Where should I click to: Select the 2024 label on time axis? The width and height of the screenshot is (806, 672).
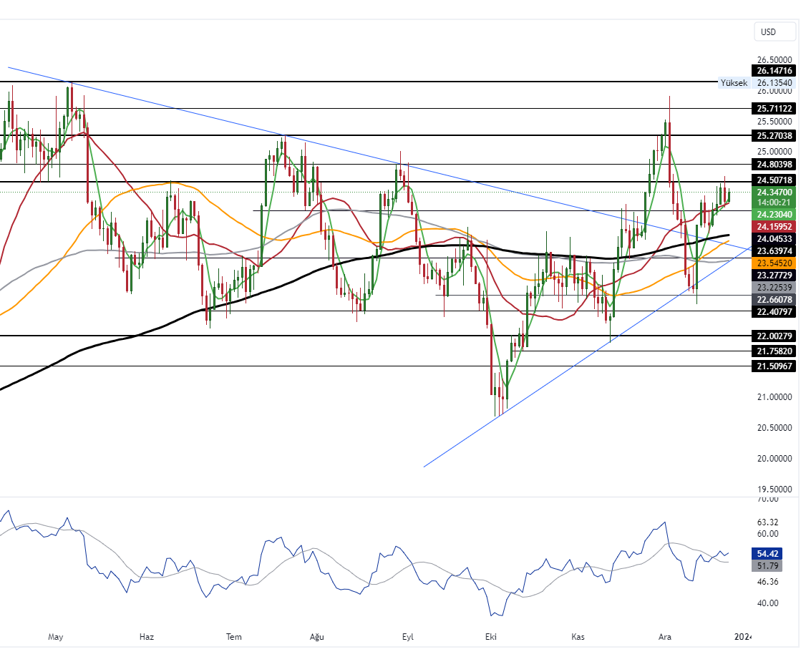[x=743, y=637]
